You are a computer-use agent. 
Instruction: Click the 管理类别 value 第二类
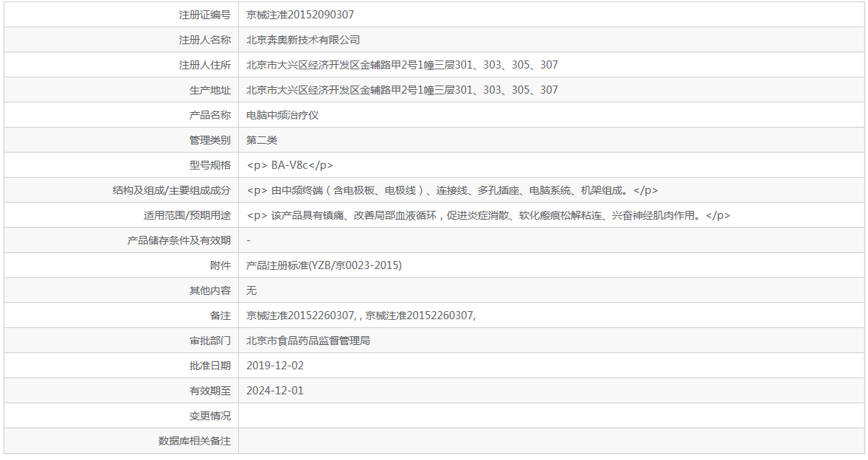point(262,140)
